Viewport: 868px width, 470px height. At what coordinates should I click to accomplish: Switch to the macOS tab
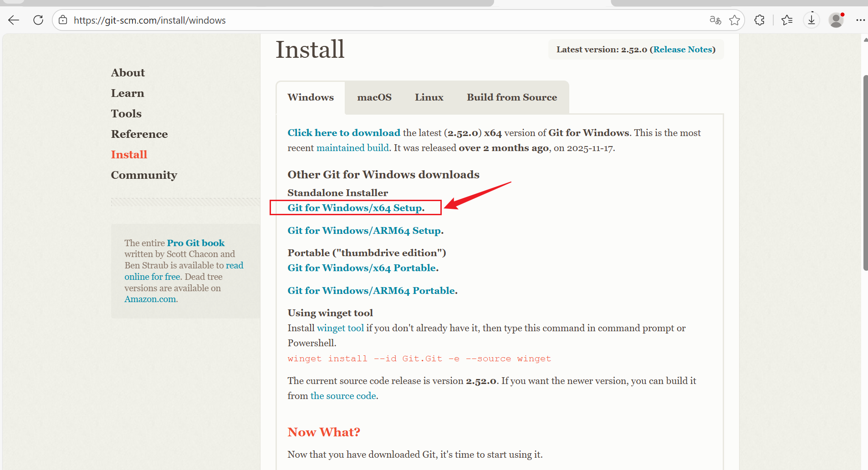point(374,97)
